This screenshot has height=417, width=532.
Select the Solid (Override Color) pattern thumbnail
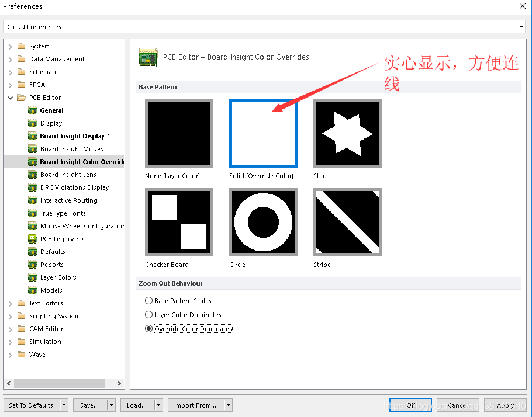pos(263,133)
